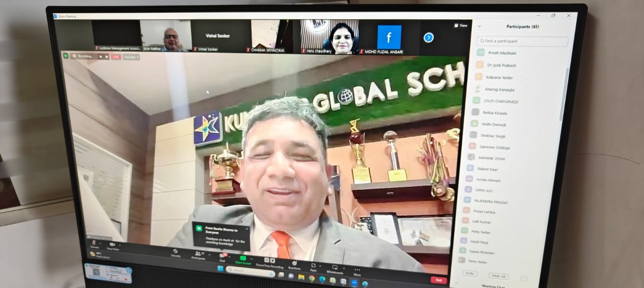Select CHHAMA SRIVASTAVA's video thumbnail
The width and height of the screenshot is (644, 288).
[x=272, y=36]
